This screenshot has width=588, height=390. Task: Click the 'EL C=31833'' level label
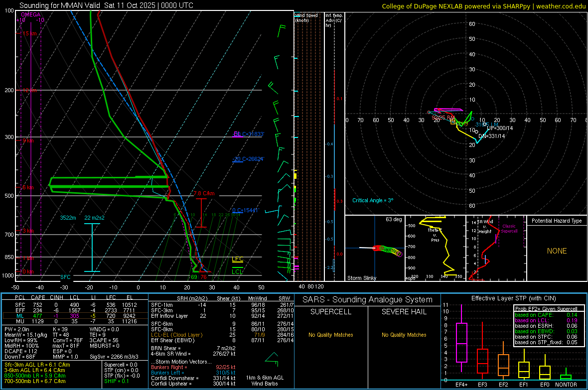[249, 134]
